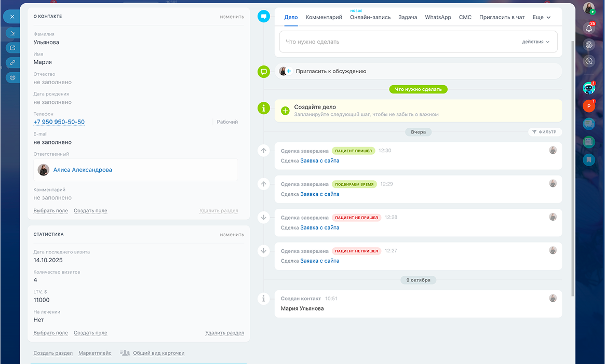The image size is (605, 364).
Task: Expand the Еще tab dropdown
Action: pyautogui.click(x=541, y=17)
